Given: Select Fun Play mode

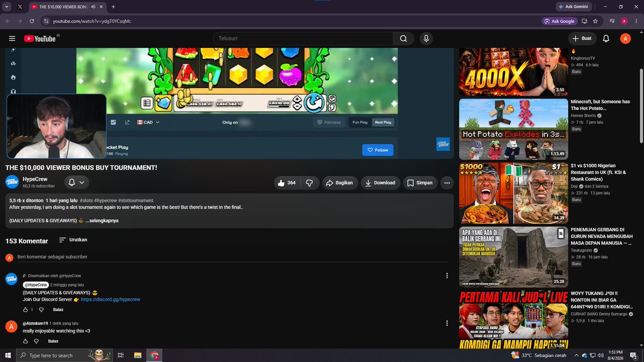Looking at the screenshot, I should click(360, 122).
